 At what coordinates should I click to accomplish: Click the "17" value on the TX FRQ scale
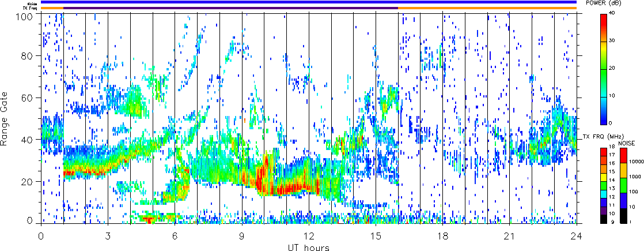[612, 155]
